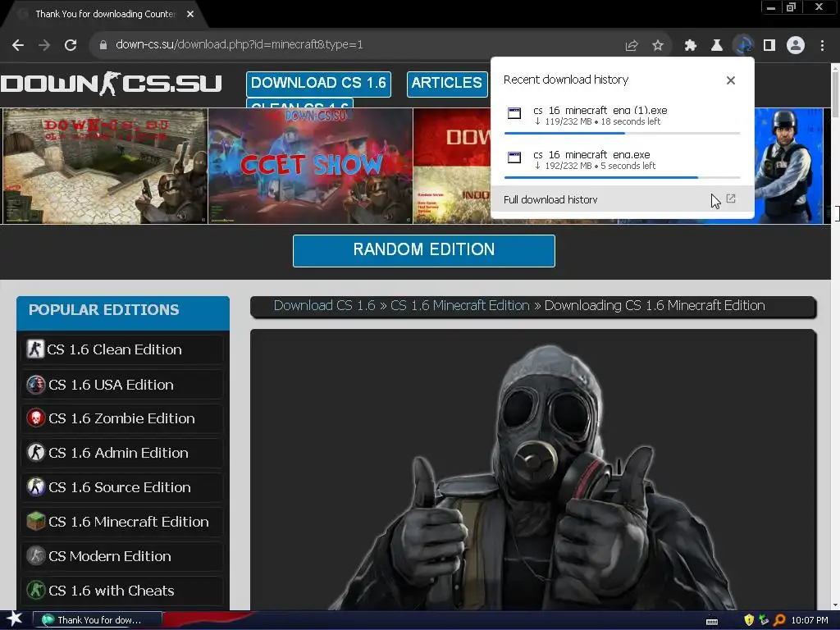Click the Minecraft grass block icon
The height and width of the screenshot is (630, 840).
coord(35,521)
